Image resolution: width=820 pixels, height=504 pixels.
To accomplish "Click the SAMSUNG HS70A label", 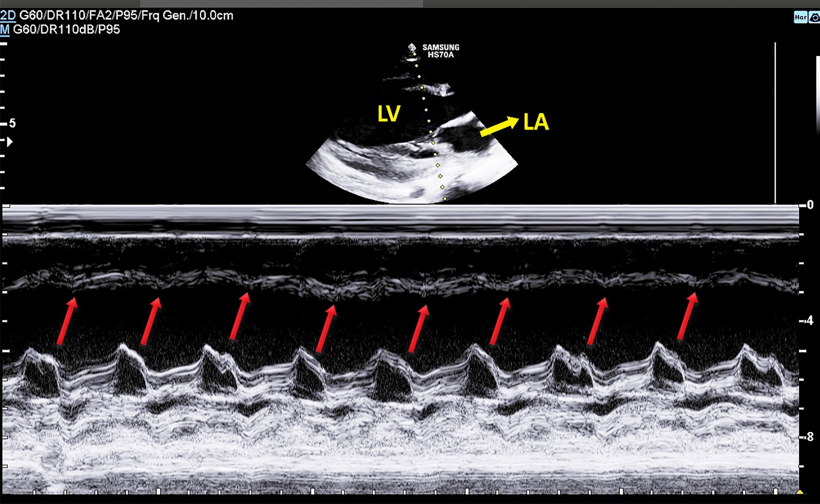I will 441,51.
